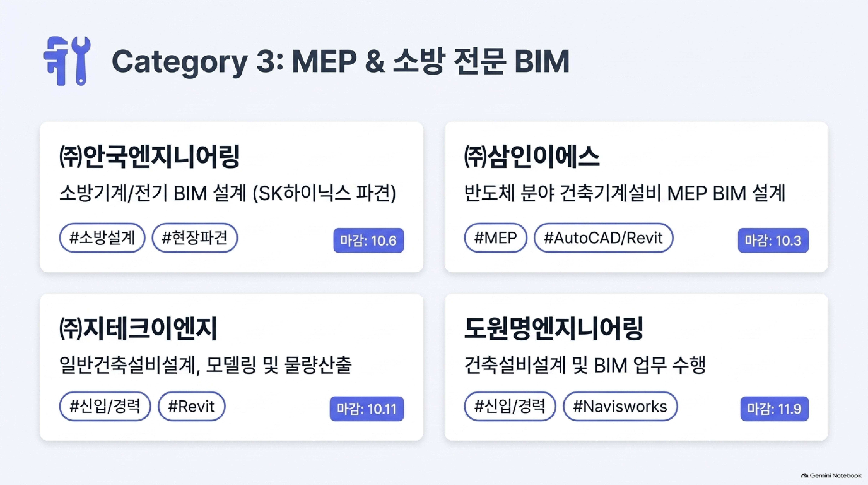
Task: Click the #MEP tag pill
Action: 495,238
